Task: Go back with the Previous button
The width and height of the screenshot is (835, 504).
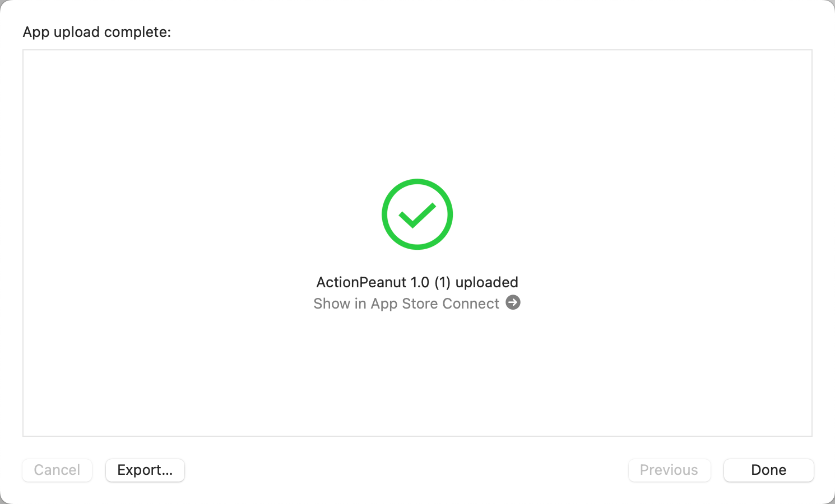Action: [669, 470]
